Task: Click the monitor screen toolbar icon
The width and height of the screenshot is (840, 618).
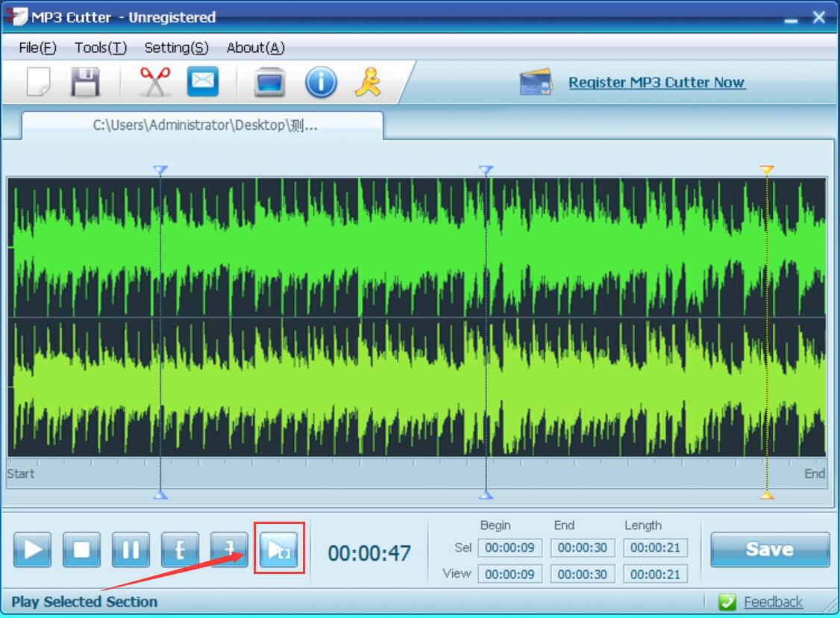Action: pyautogui.click(x=269, y=82)
